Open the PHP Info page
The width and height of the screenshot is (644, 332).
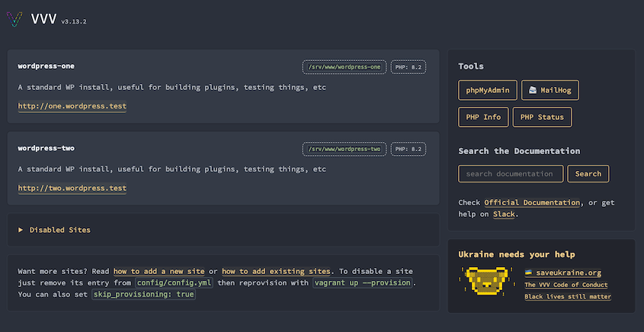coord(483,118)
